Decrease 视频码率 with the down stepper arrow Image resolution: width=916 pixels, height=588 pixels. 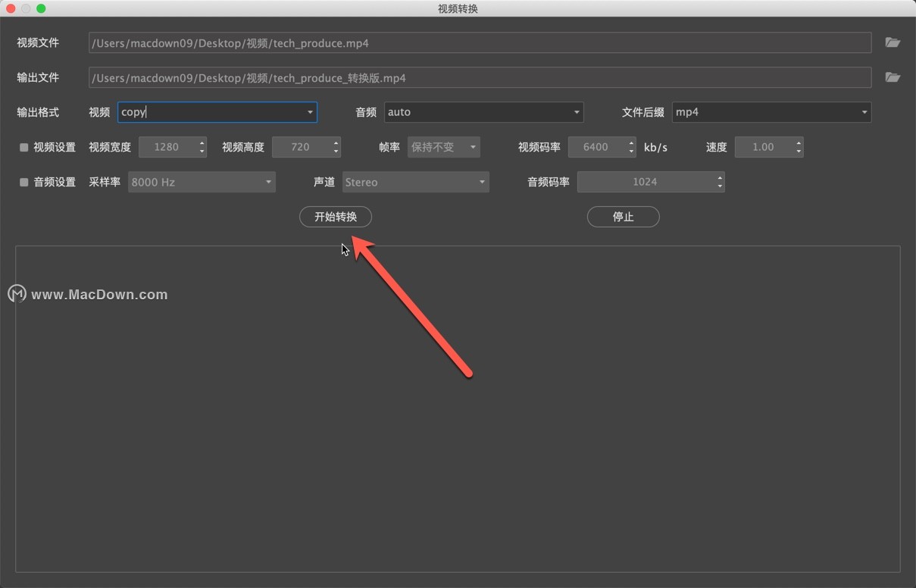click(x=632, y=152)
